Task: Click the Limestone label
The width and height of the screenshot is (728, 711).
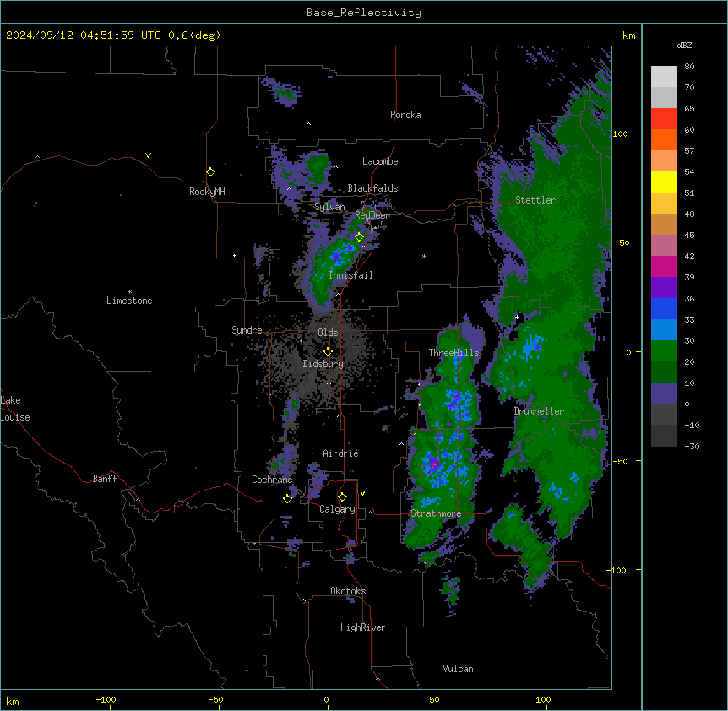Action: pyautogui.click(x=129, y=301)
